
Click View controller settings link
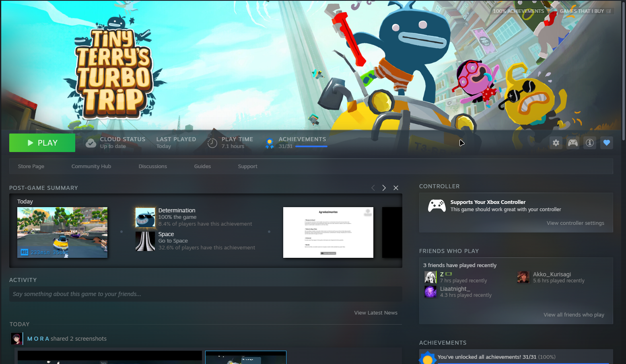coord(575,223)
